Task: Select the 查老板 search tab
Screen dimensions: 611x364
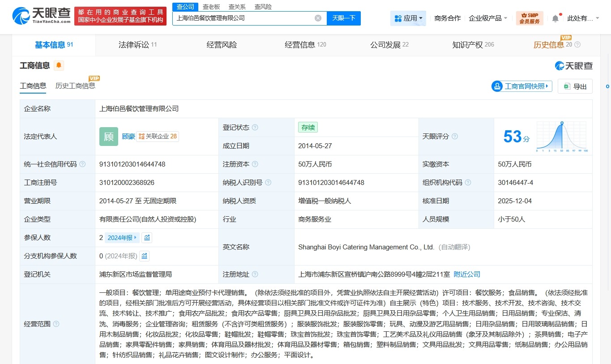Action: pyautogui.click(x=211, y=6)
